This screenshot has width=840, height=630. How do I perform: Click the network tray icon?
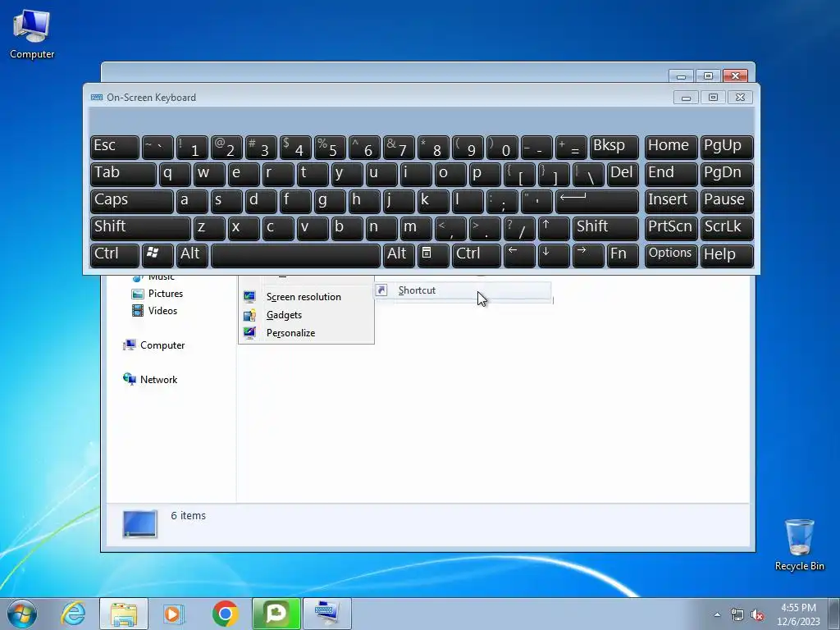(x=737, y=614)
